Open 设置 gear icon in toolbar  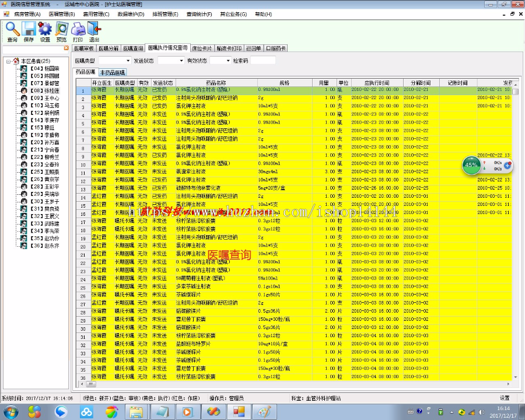coord(45,29)
